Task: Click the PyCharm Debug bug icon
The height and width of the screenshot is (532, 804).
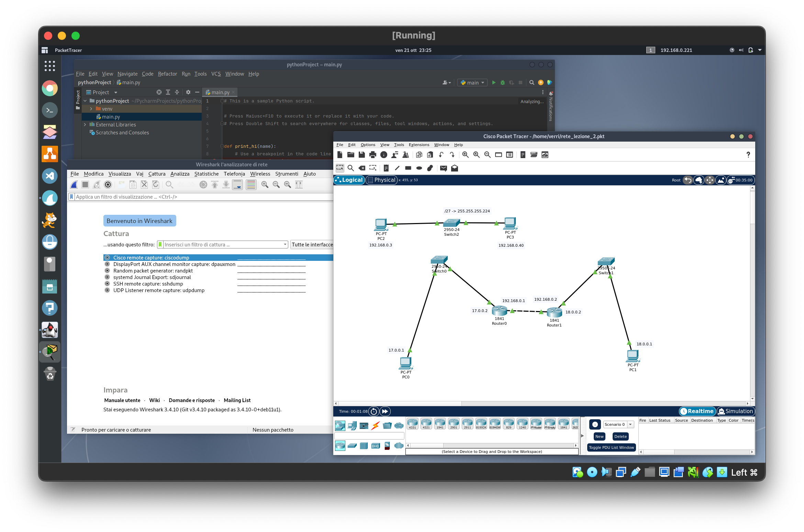Action: coord(503,82)
